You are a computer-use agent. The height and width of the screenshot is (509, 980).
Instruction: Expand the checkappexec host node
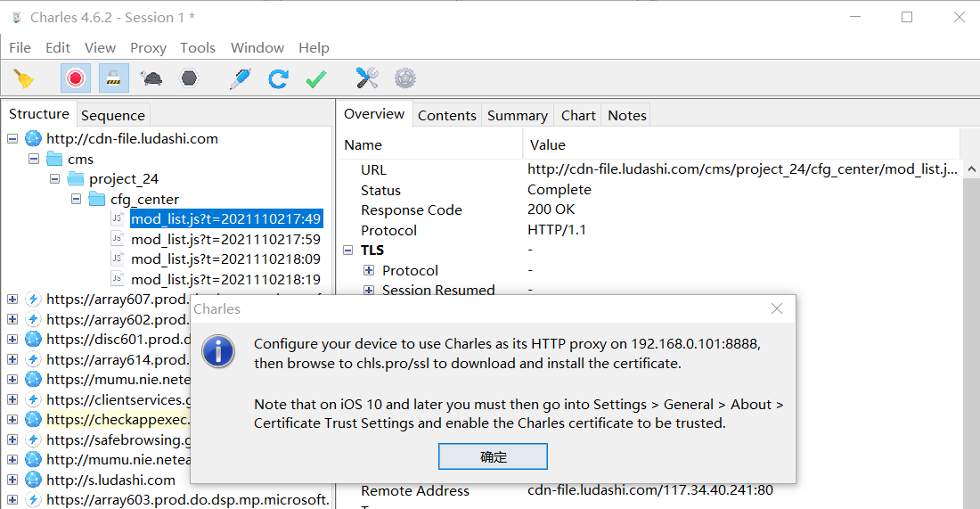point(12,420)
